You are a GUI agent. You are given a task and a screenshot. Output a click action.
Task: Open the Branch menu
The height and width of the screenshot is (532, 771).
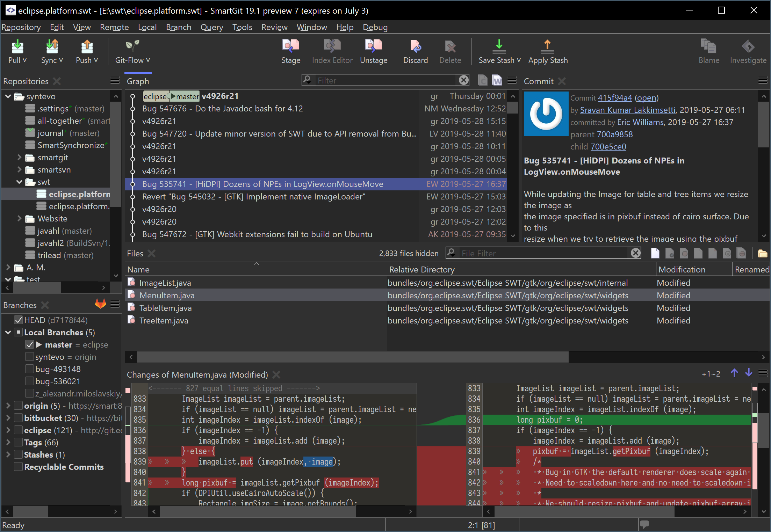click(x=179, y=27)
